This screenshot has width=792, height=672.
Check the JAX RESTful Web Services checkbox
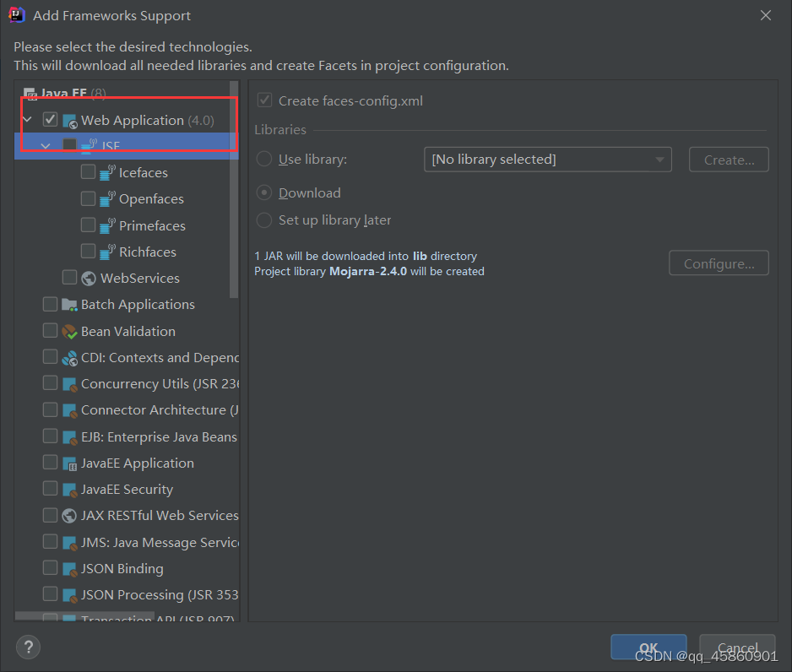(x=50, y=514)
